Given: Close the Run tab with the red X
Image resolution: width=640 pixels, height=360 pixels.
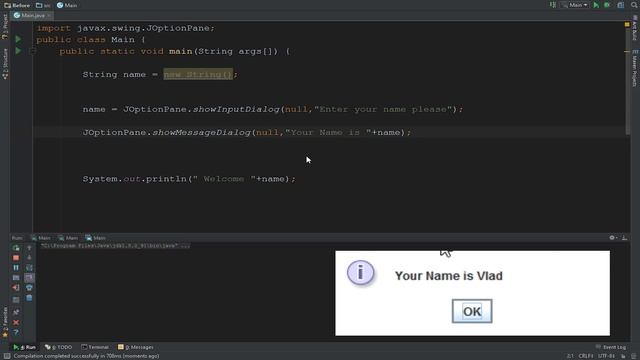Looking at the screenshot, I should 16,322.
